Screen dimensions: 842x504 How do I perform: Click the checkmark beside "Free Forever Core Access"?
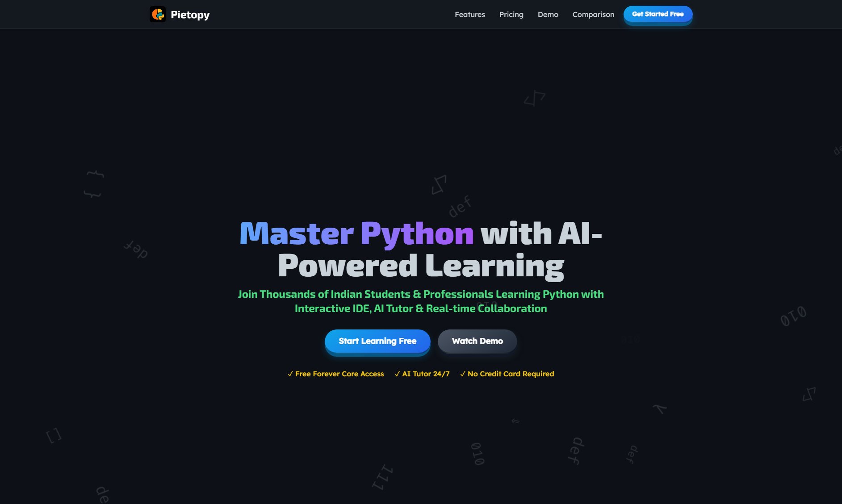290,374
